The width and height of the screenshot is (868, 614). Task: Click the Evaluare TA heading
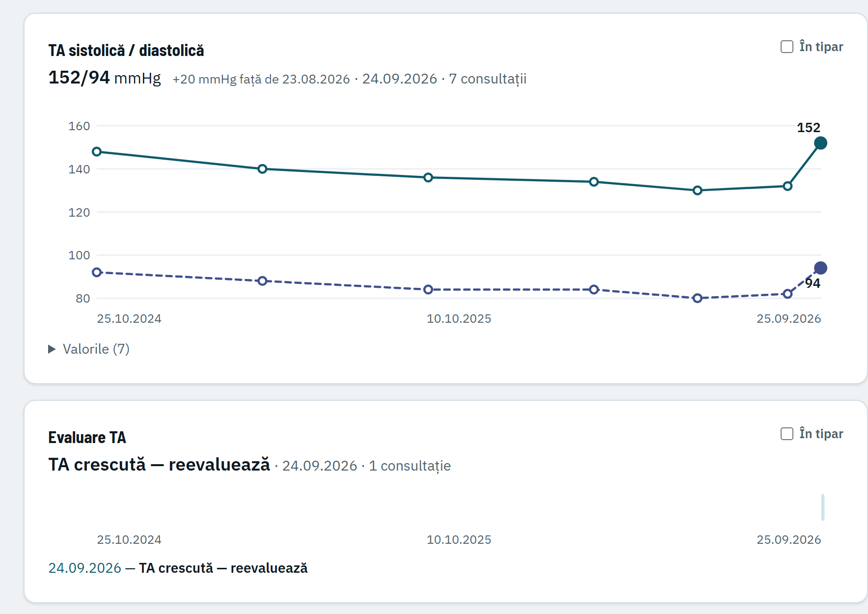(x=87, y=438)
